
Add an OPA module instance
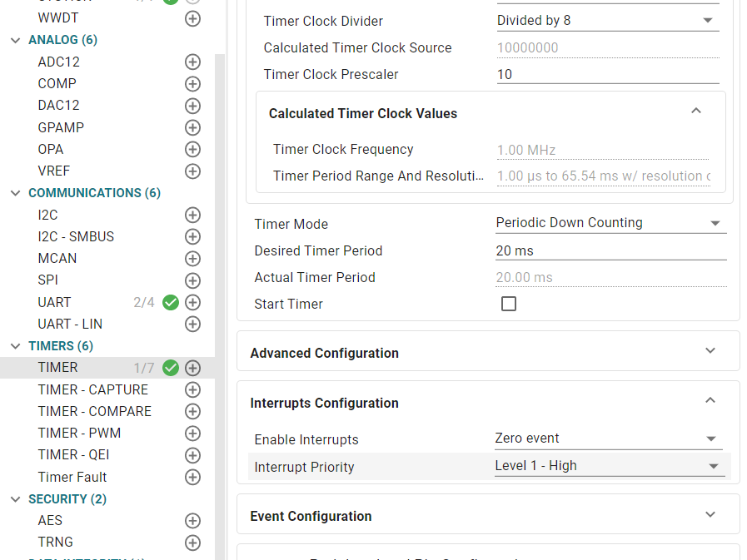pos(192,150)
